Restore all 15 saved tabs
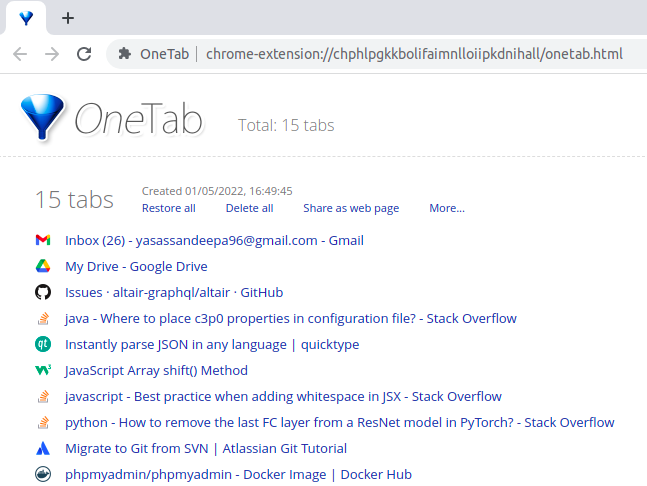 pos(169,208)
